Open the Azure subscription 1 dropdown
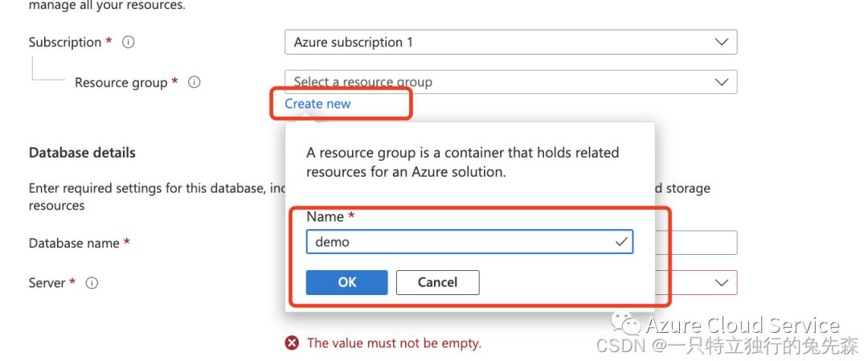The height and width of the screenshot is (361, 868). 510,42
